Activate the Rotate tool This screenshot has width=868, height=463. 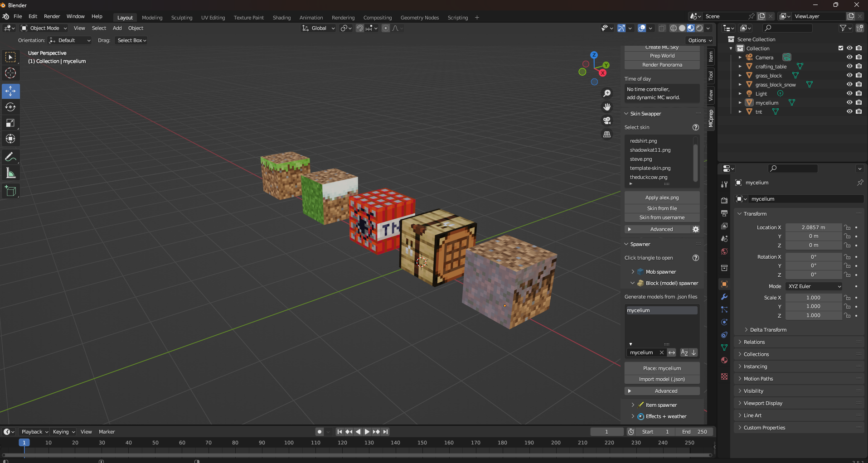coord(10,107)
